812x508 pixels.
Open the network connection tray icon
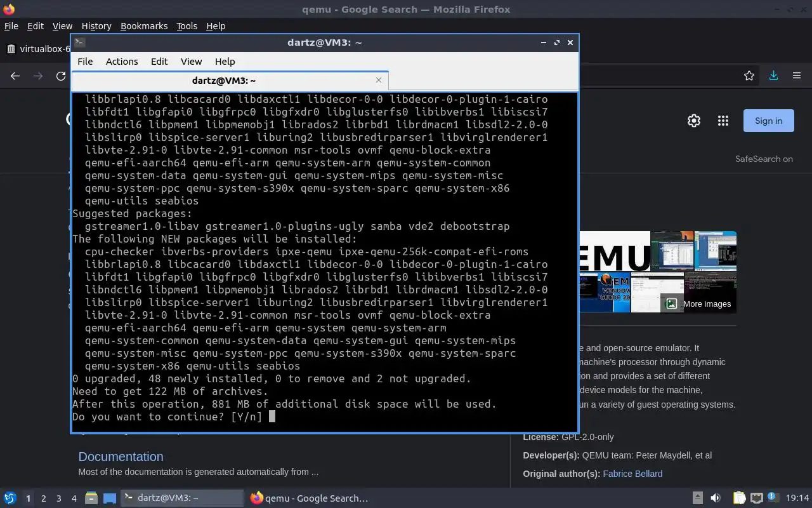756,498
